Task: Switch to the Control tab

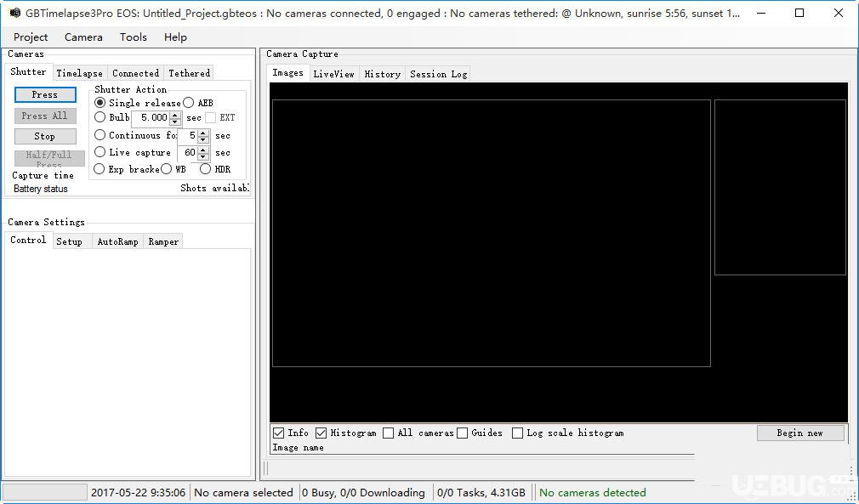Action: pos(28,241)
